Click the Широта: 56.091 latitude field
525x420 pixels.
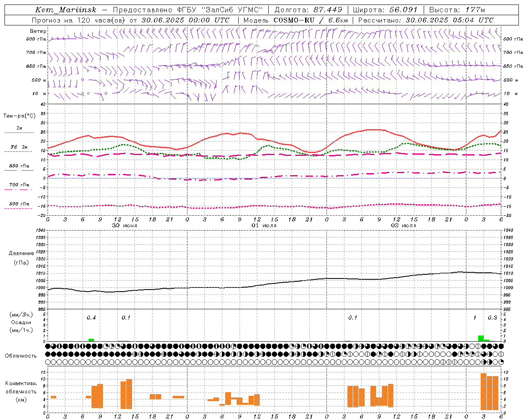385,10
